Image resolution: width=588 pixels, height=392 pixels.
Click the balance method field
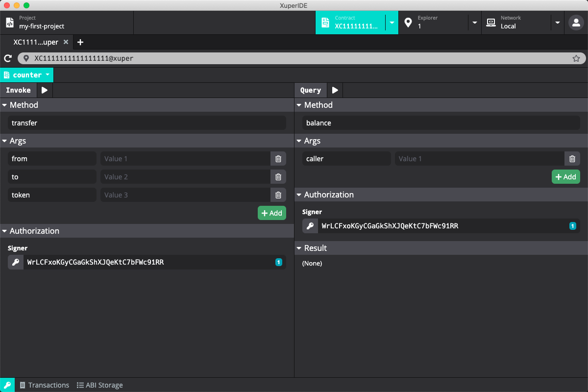441,123
